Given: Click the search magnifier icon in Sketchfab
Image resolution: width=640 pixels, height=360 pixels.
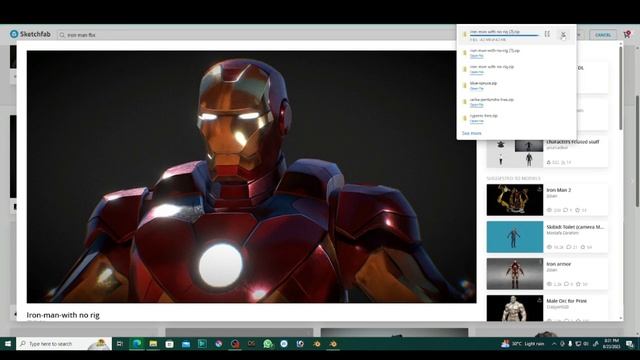Looking at the screenshot, I should [x=62, y=35].
